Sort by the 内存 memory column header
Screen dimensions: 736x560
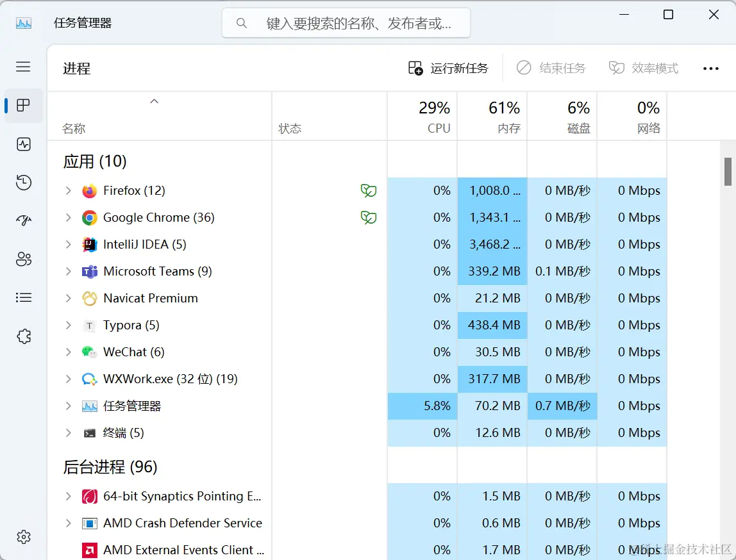tap(492, 117)
